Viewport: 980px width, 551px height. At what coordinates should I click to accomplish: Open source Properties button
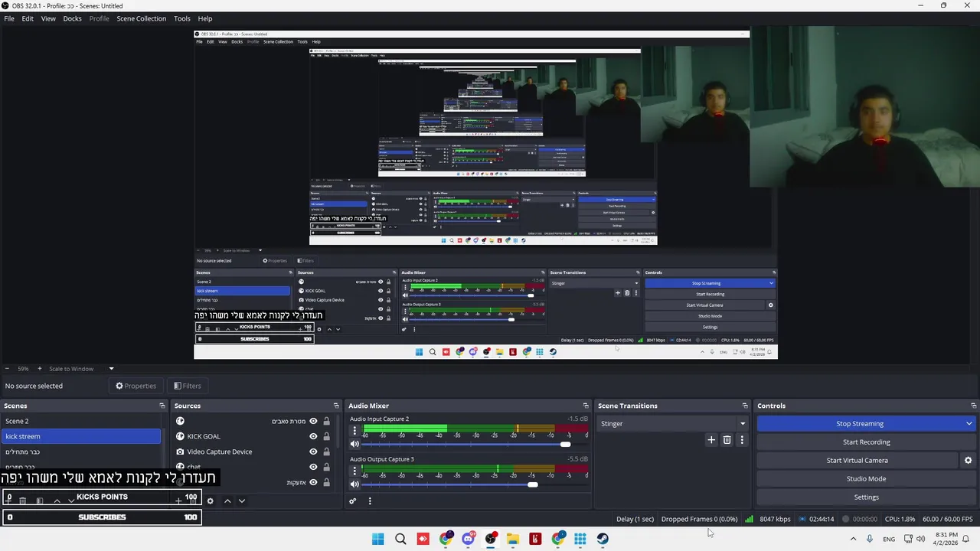pyautogui.click(x=136, y=386)
